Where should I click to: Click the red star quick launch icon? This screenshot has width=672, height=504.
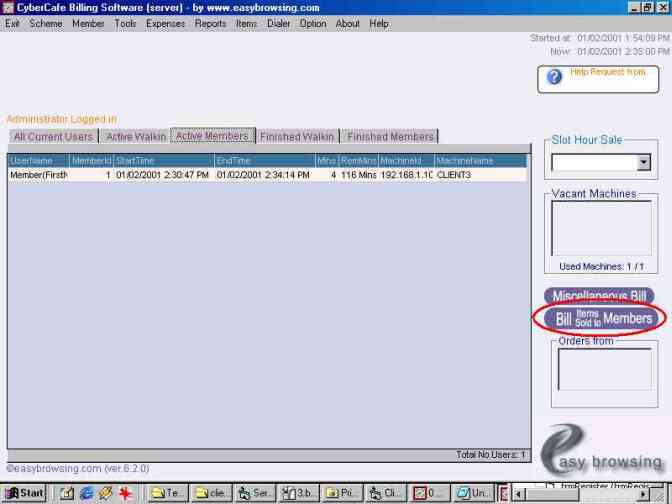click(x=126, y=493)
